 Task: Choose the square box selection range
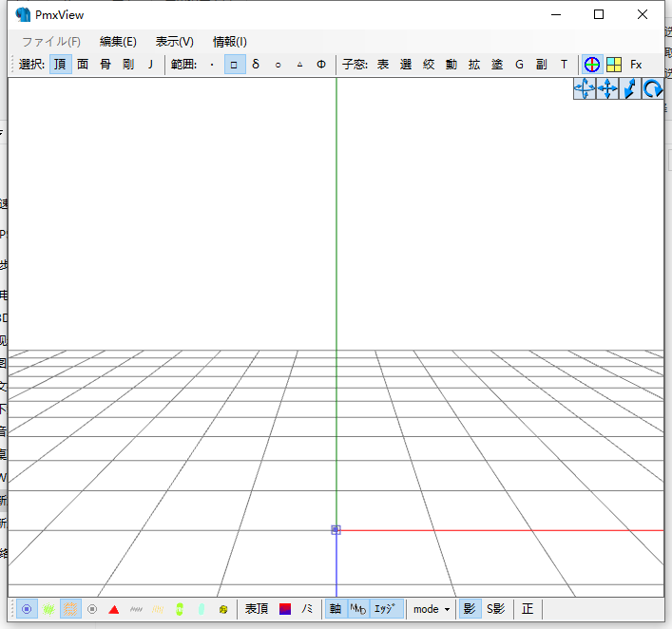point(235,65)
